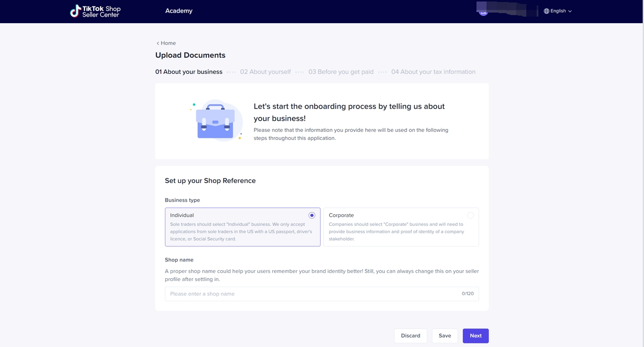This screenshot has height=347, width=644.
Task: Return via the Home link
Action: 168,43
